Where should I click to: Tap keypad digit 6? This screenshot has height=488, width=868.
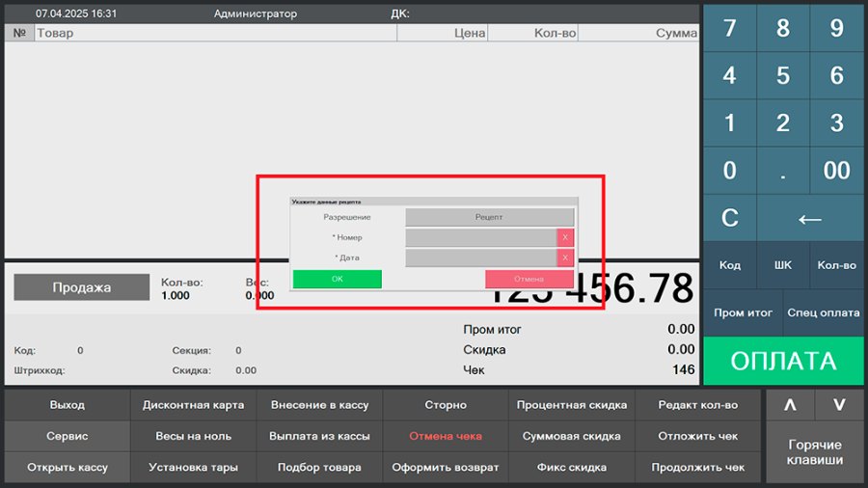(x=836, y=76)
